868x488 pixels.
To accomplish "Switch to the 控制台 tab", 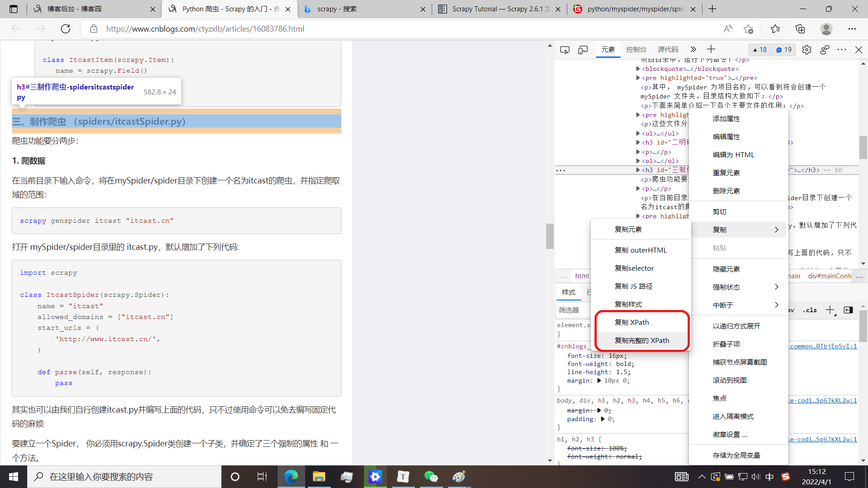I will point(636,50).
